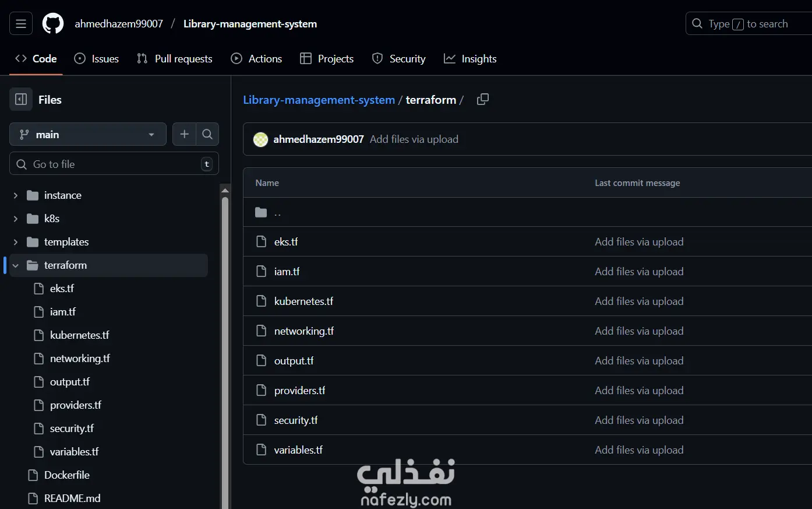Open the Issues tab

[97, 59]
